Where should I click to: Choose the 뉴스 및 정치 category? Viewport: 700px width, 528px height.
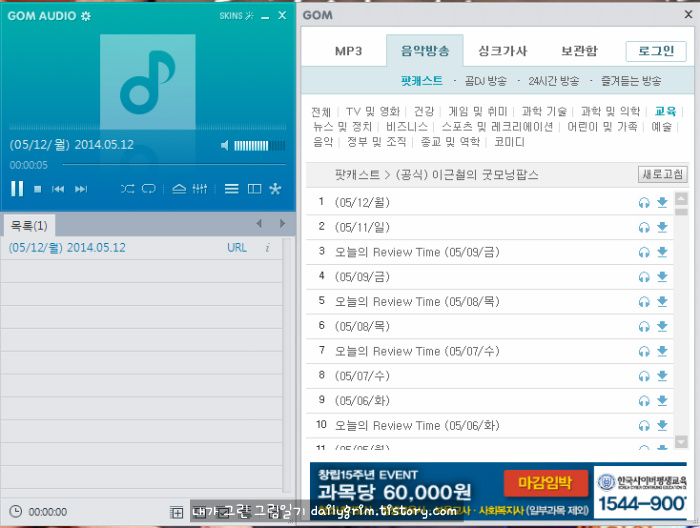point(342,127)
